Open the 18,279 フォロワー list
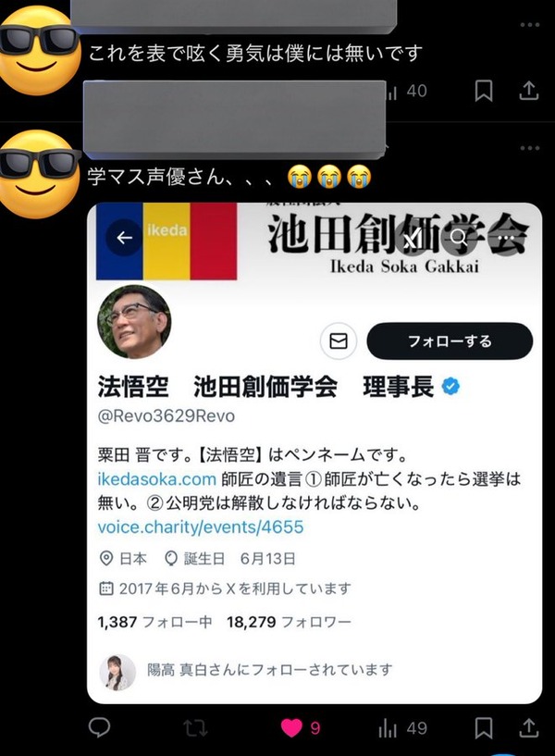 tap(289, 622)
